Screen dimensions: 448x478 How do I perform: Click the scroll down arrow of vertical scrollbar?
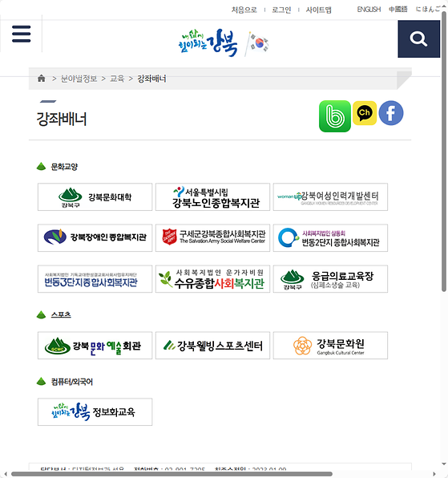444,464
